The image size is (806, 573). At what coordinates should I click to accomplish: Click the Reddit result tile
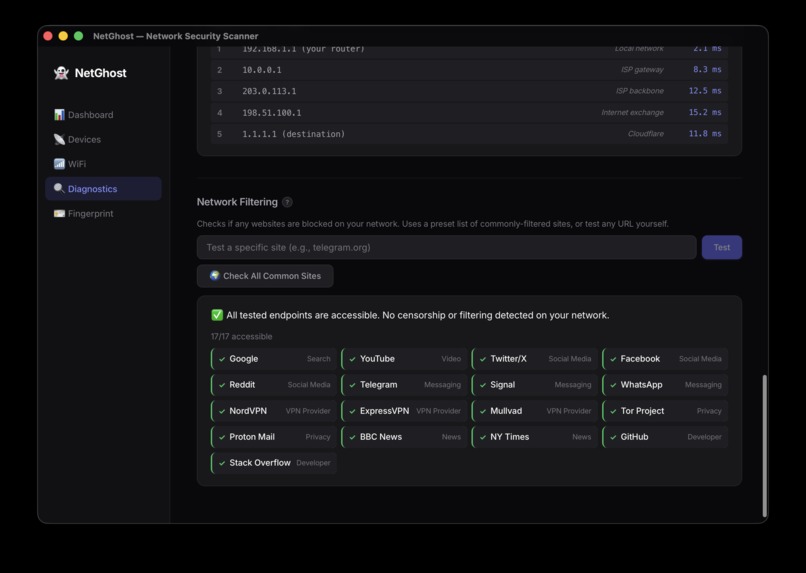pos(274,384)
